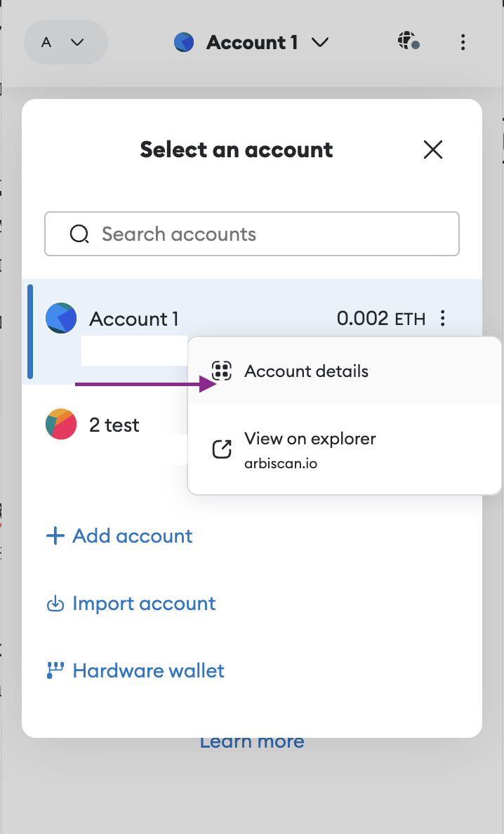Click the Account details QR icon
The height and width of the screenshot is (834, 504).
click(222, 371)
